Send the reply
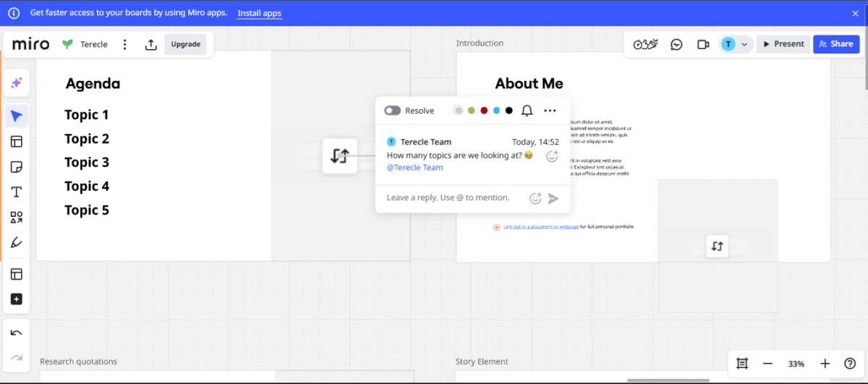Image resolution: width=868 pixels, height=384 pixels. [x=553, y=198]
